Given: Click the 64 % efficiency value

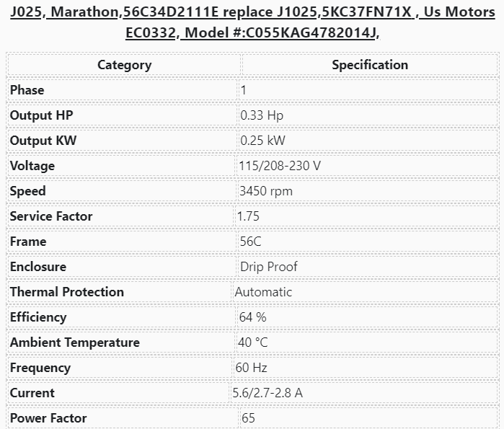Looking at the screenshot, I should (x=253, y=317).
